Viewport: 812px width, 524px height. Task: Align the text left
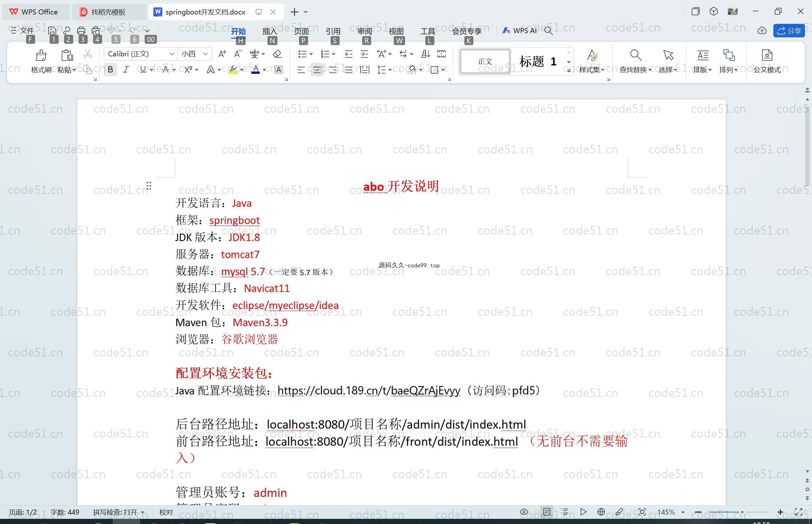click(301, 70)
